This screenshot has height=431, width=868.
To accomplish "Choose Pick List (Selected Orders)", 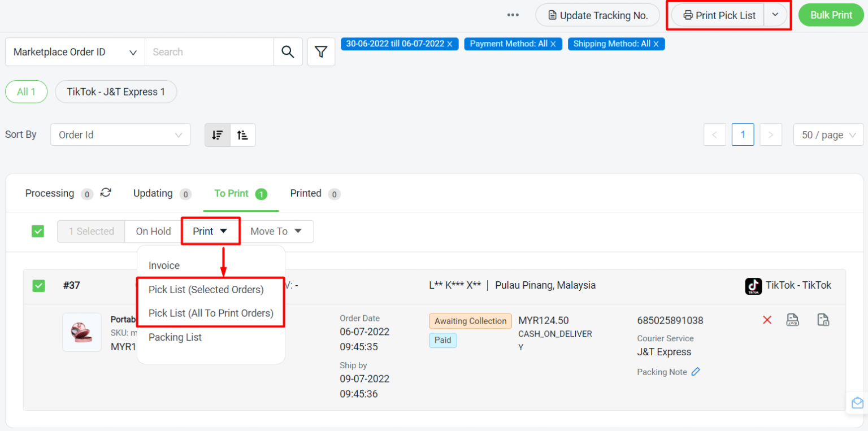I will pos(206,290).
